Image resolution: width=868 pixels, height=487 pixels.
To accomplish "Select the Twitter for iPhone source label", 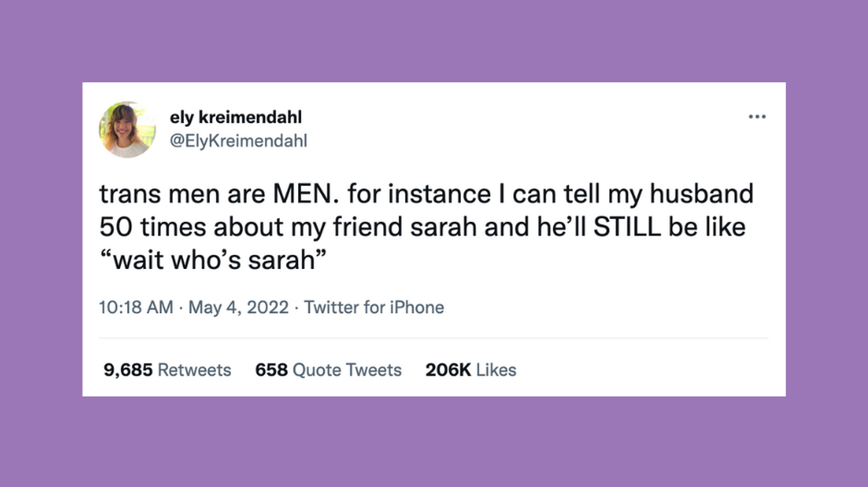I will (373, 307).
